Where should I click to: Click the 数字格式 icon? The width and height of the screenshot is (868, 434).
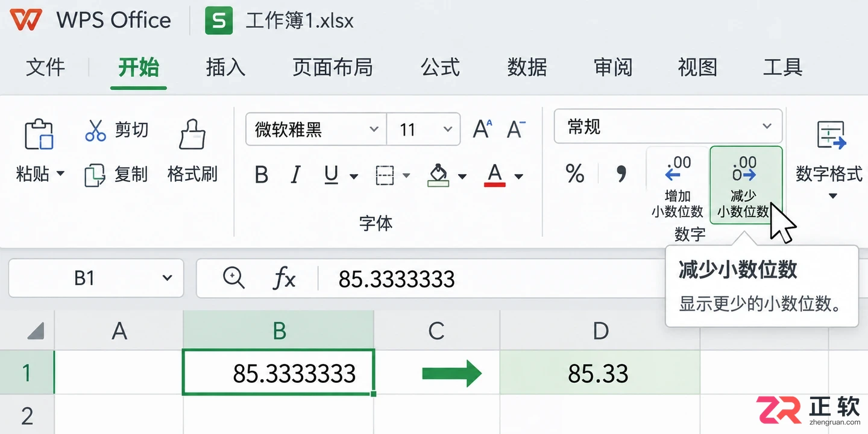[x=831, y=135]
